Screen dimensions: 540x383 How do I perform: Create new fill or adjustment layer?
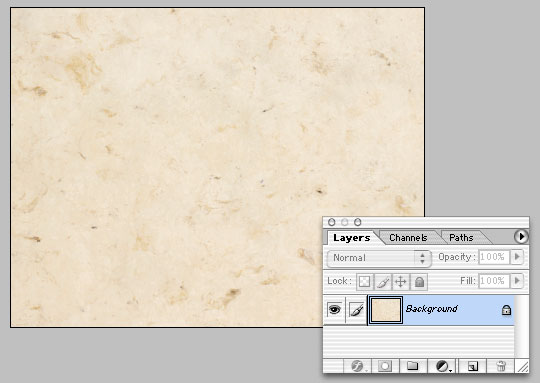click(443, 366)
